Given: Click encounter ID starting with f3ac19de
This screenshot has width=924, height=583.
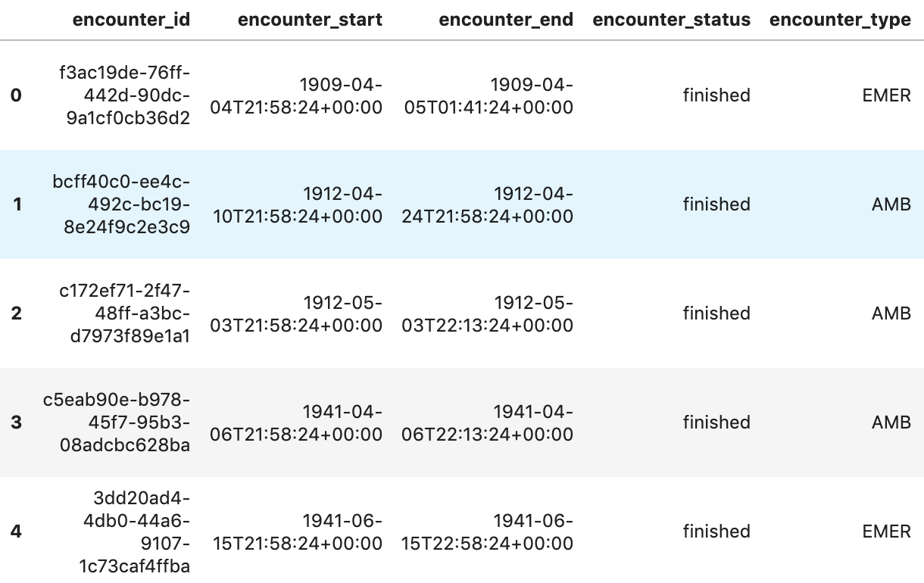Looking at the screenshot, I should coord(124,95).
